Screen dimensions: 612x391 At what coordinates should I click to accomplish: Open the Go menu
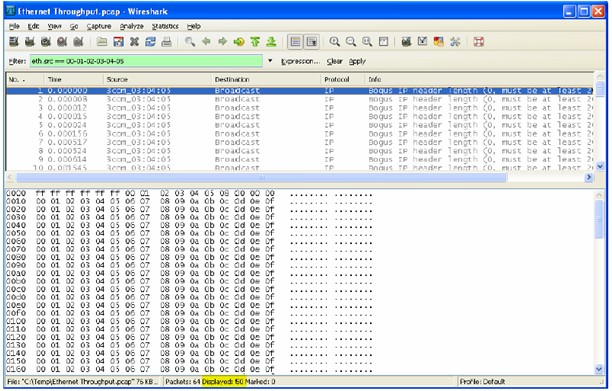click(x=74, y=26)
